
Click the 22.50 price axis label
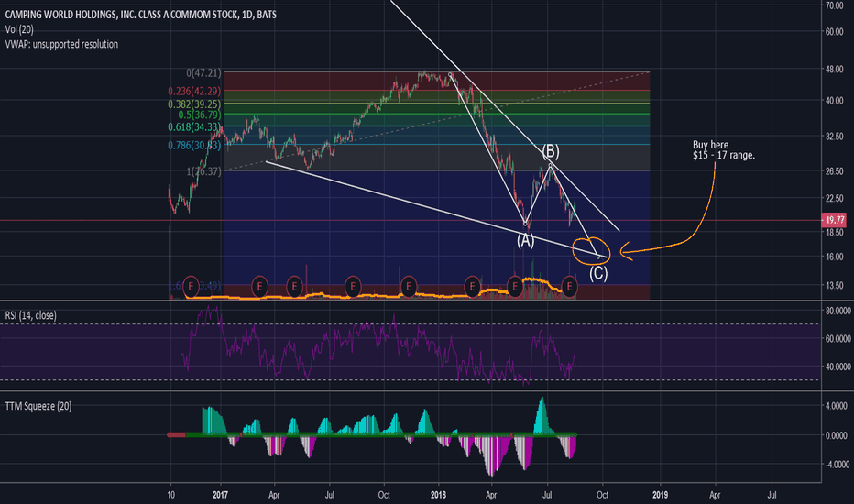tap(835, 198)
